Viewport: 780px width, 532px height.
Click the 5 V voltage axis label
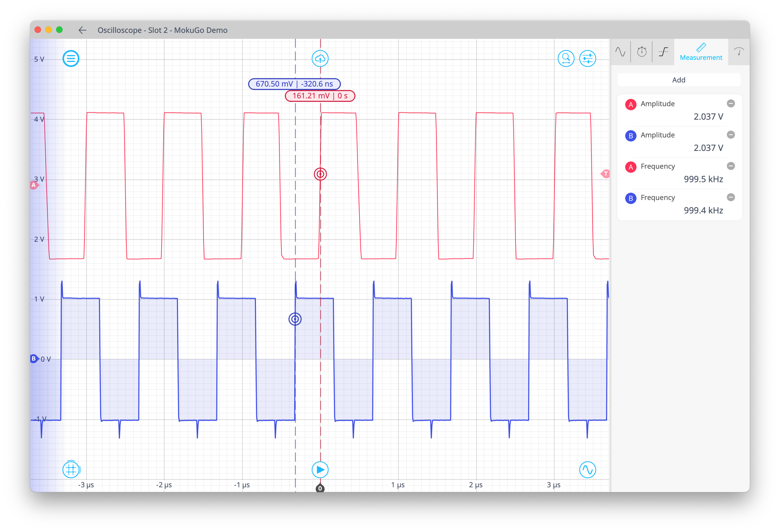tap(39, 59)
